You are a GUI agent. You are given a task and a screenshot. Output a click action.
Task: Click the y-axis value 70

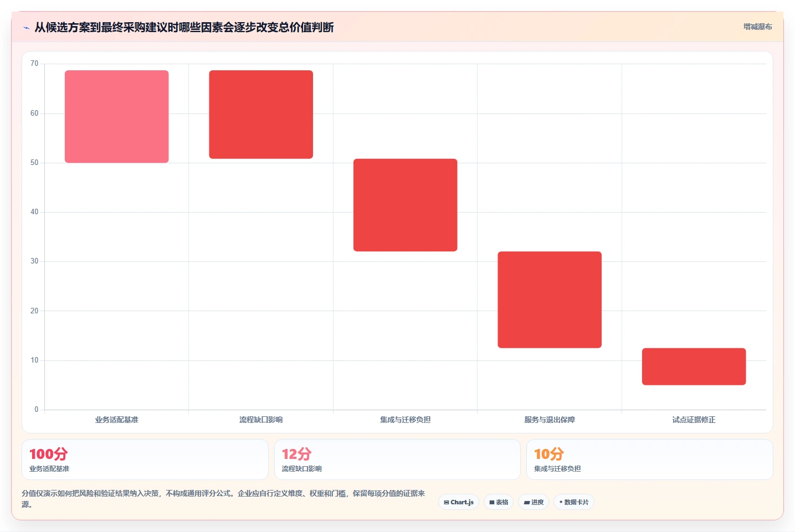tap(34, 64)
